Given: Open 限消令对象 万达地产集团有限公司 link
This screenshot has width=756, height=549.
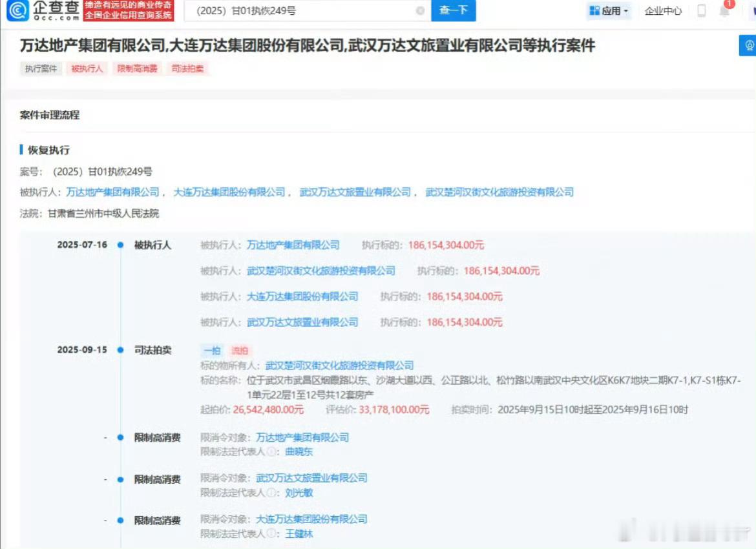Looking at the screenshot, I should coord(302,437).
